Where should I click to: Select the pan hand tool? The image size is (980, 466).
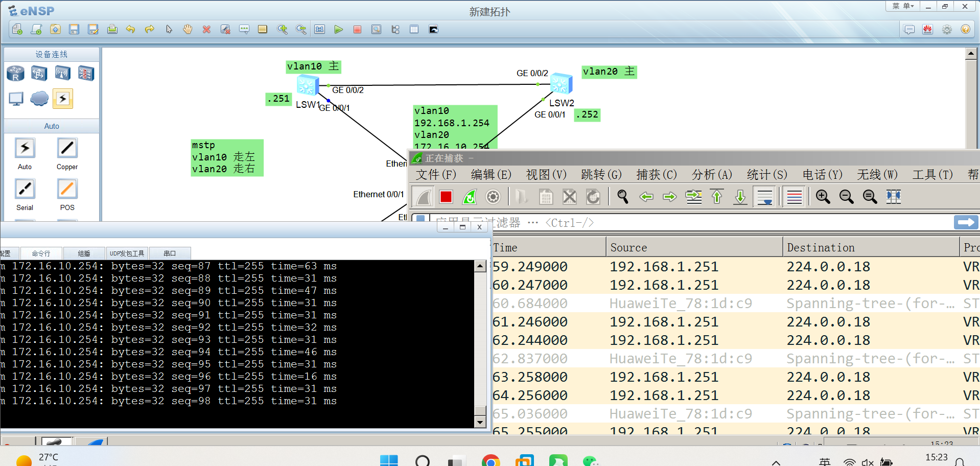coord(188,30)
